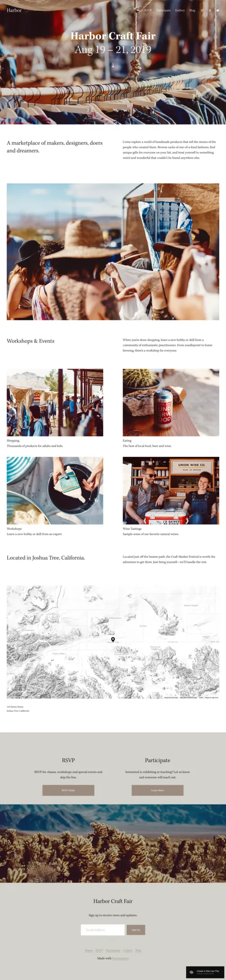Open the Instagram icon in header
226x980 pixels.
pyautogui.click(x=202, y=10)
